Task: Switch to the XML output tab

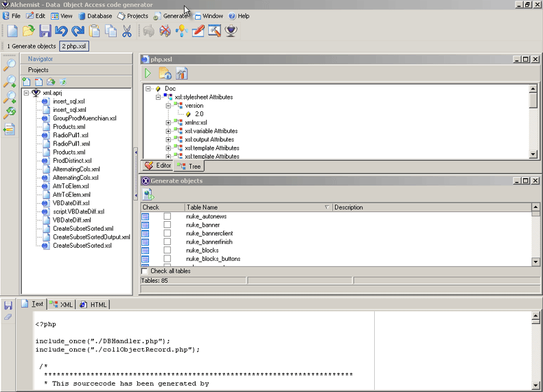Action: click(x=61, y=304)
